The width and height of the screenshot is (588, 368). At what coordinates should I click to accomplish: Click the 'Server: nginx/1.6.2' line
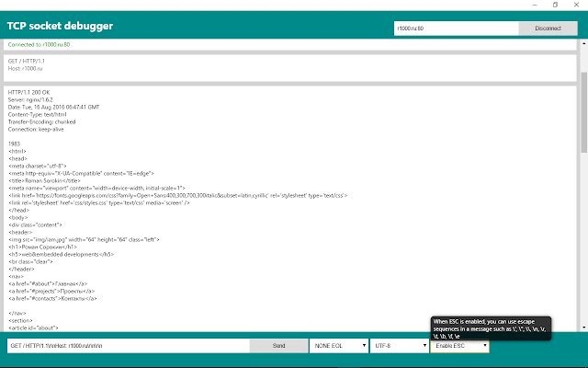click(30, 100)
